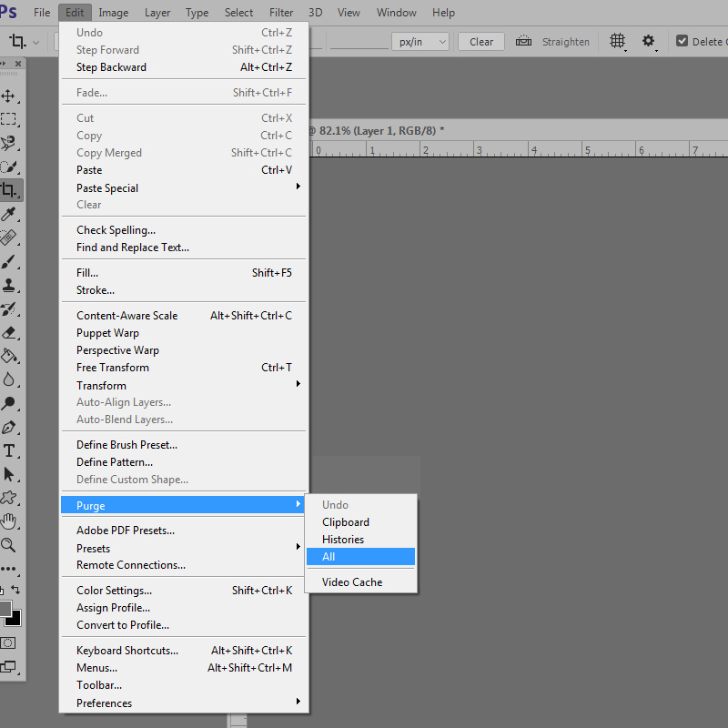Open the px/in units dropdown
Viewport: 728px width, 728px height.
pyautogui.click(x=420, y=42)
